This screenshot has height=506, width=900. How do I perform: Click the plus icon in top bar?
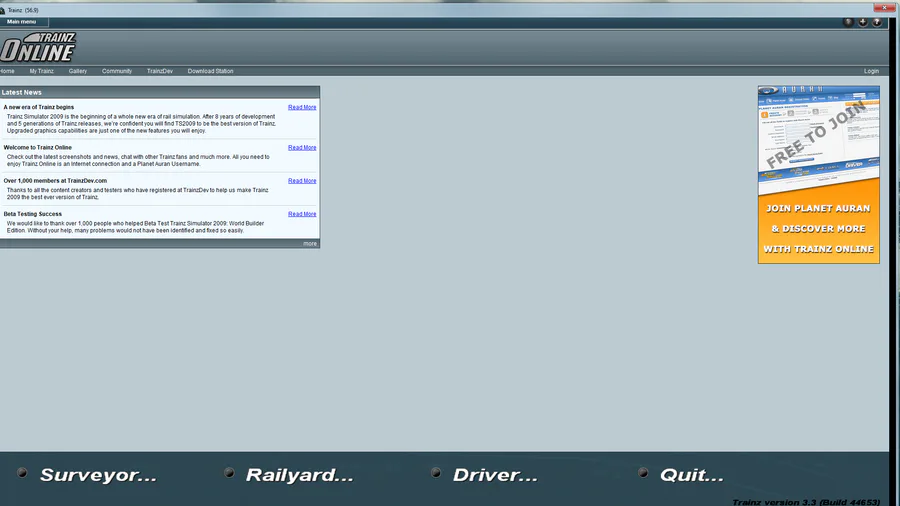pyautogui.click(x=863, y=22)
